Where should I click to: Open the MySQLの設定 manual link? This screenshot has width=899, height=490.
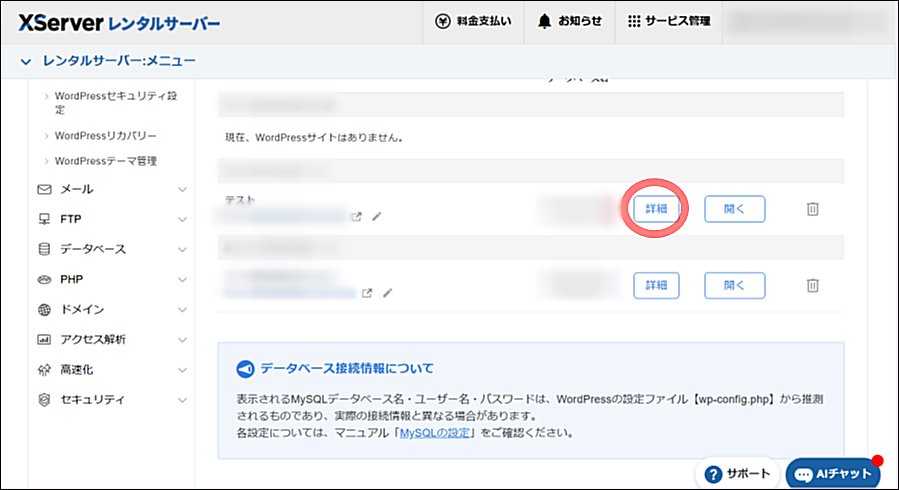[x=435, y=433]
